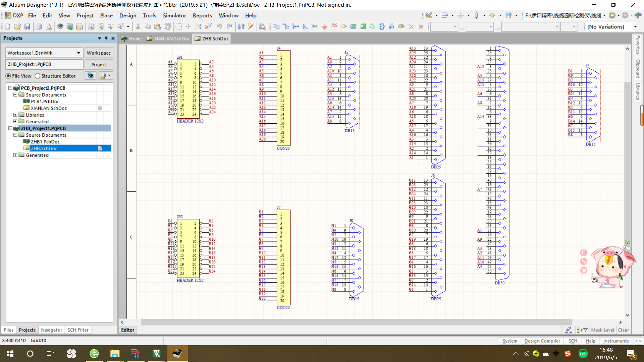This screenshot has width=644, height=362.
Task: Place a part on the schematic
Action: pos(344,26)
